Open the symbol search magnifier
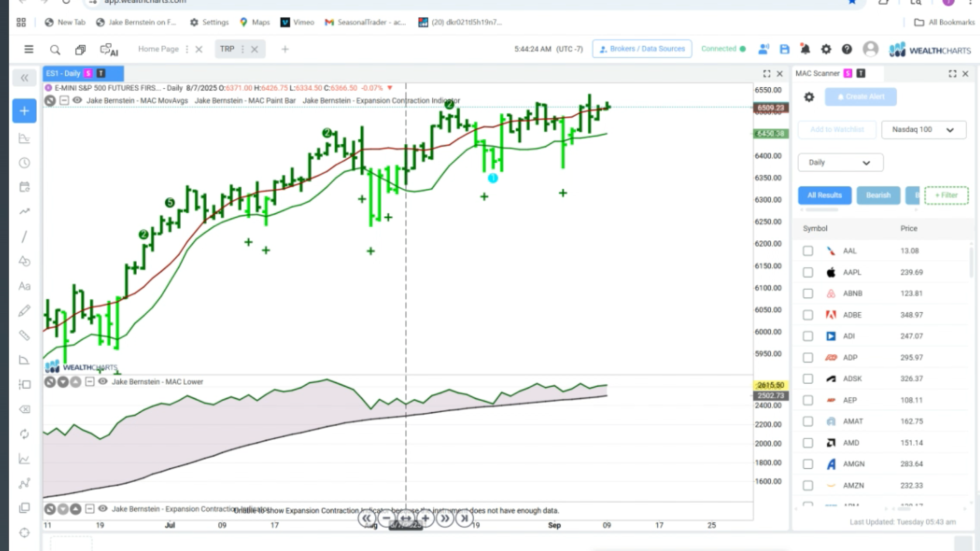 click(x=55, y=49)
